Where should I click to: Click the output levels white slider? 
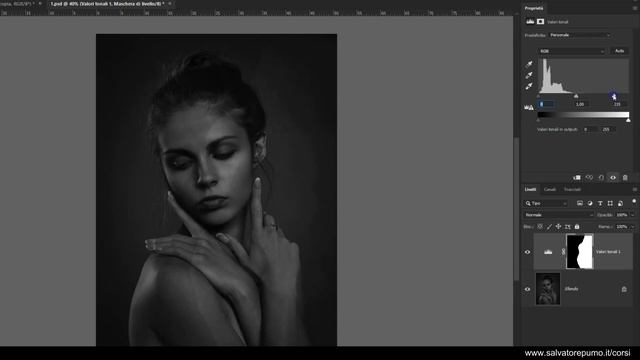point(628,120)
